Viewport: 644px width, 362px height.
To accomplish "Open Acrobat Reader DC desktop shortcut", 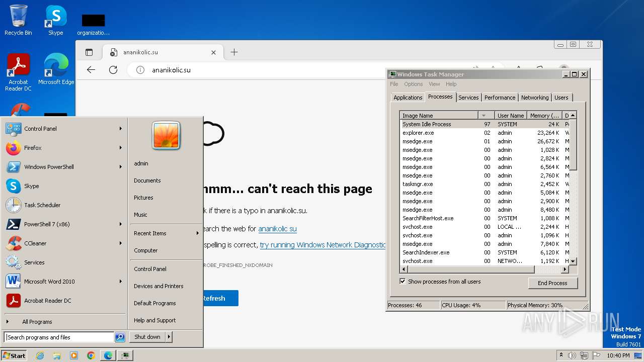I will tap(18, 72).
